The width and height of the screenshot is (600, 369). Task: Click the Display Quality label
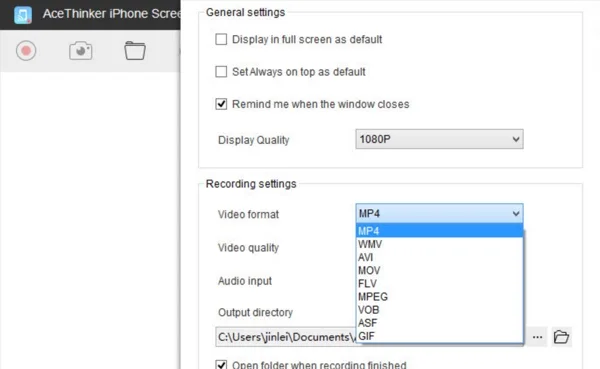coord(253,140)
